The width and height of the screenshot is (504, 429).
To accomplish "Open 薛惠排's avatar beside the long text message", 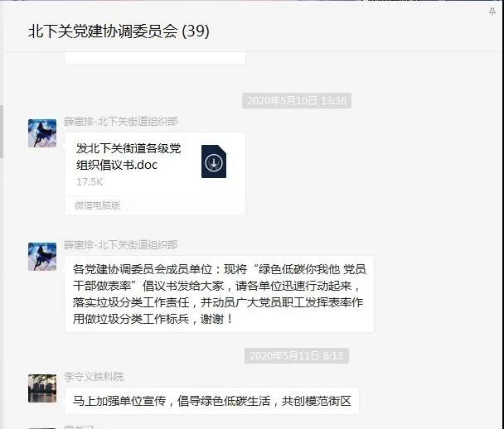I will coord(42,257).
